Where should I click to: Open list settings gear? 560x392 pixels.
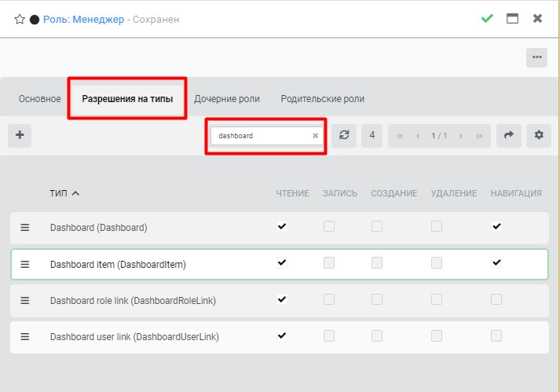tap(539, 135)
